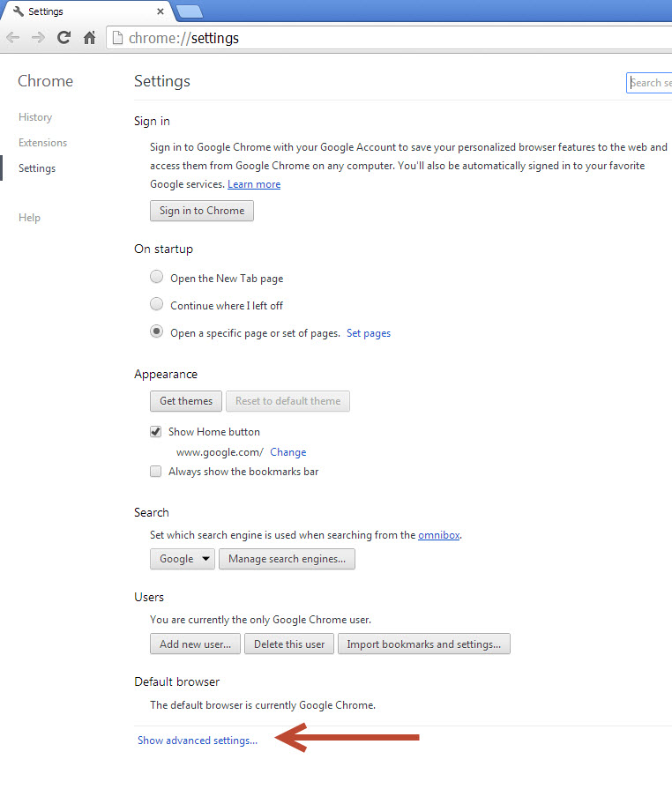The image size is (672, 789).
Task: Click the search settings field
Action: (x=649, y=83)
